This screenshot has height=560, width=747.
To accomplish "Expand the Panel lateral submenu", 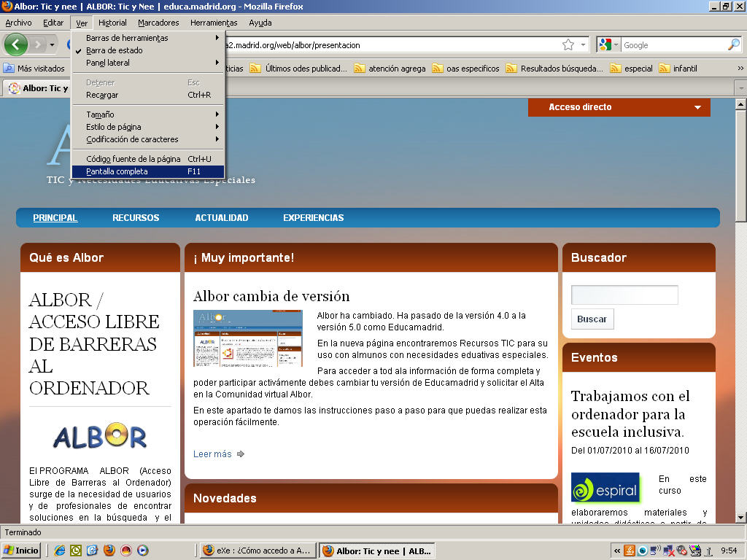I will coord(147,63).
